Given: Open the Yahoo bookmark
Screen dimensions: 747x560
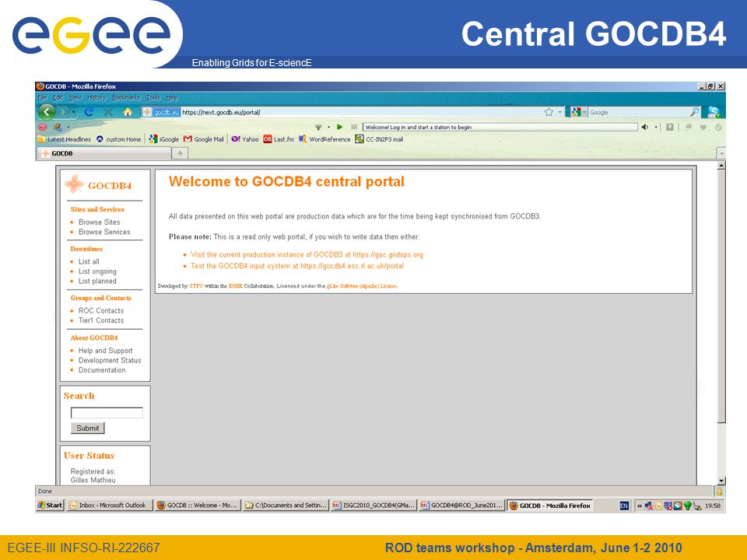Looking at the screenshot, I should click(245, 139).
